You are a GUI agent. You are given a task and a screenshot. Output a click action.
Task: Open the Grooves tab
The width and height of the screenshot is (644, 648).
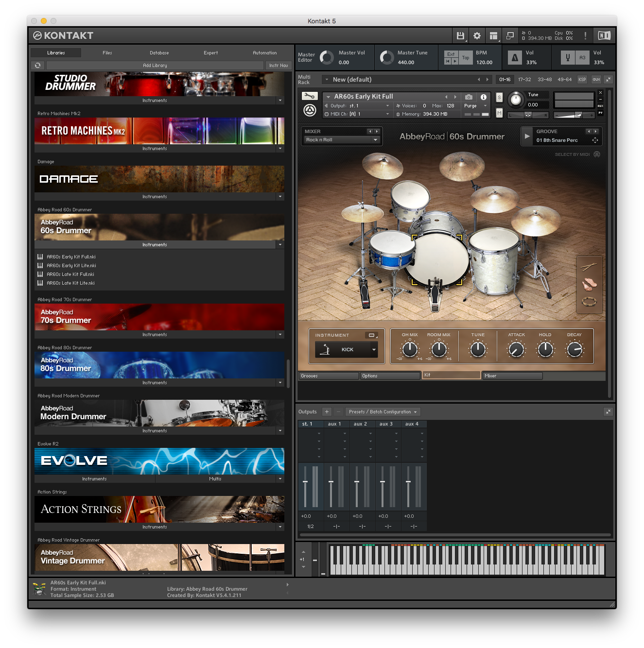click(329, 376)
